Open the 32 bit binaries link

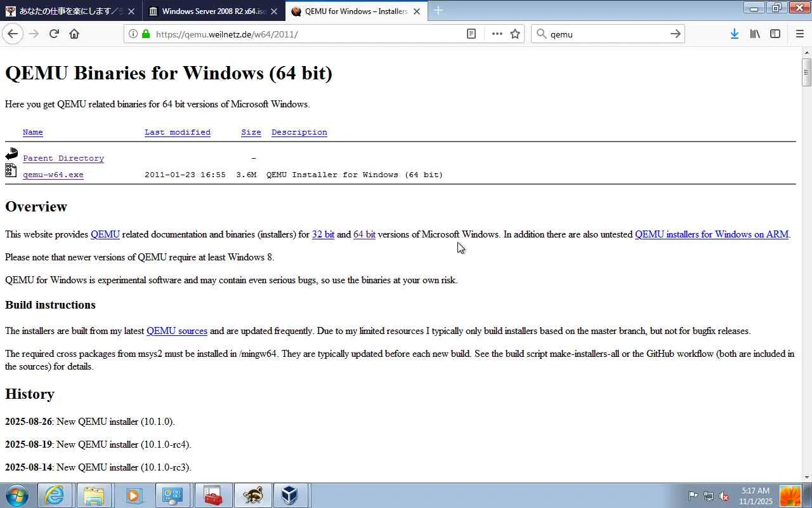(x=323, y=234)
